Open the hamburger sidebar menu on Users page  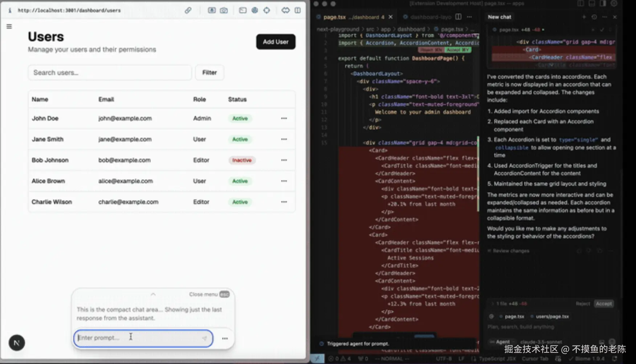click(9, 26)
